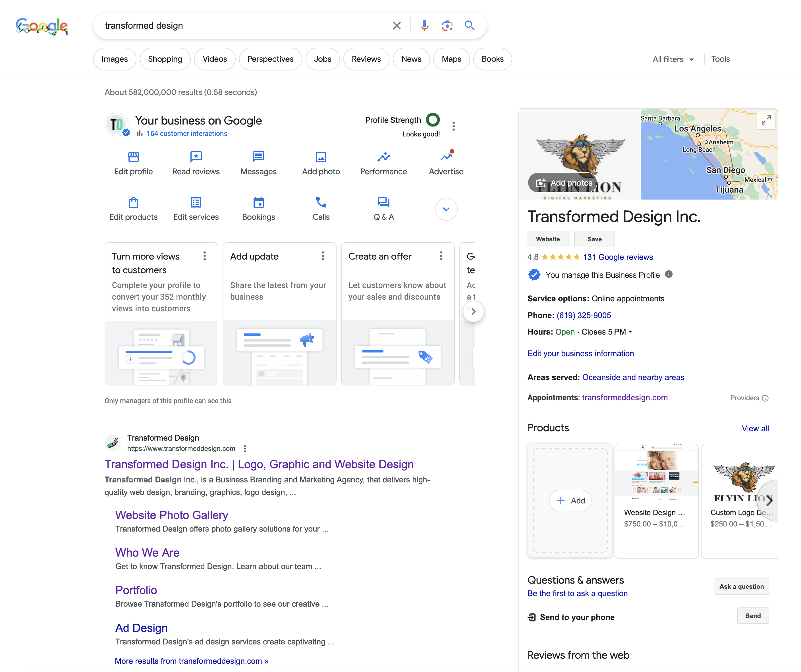This screenshot has height=672, width=801.
Task: Open the Create an offer card
Action: pyautogui.click(x=398, y=314)
